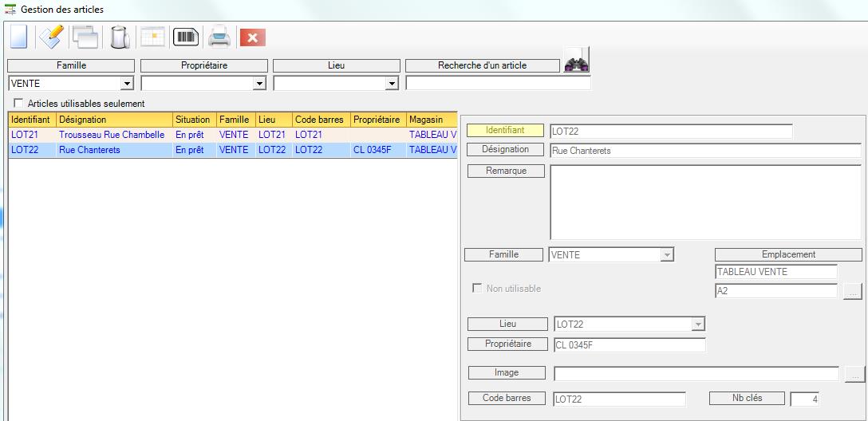Click the Propriétaire field CL 0345F
Viewport: 868px width, 421px height.
click(629, 345)
